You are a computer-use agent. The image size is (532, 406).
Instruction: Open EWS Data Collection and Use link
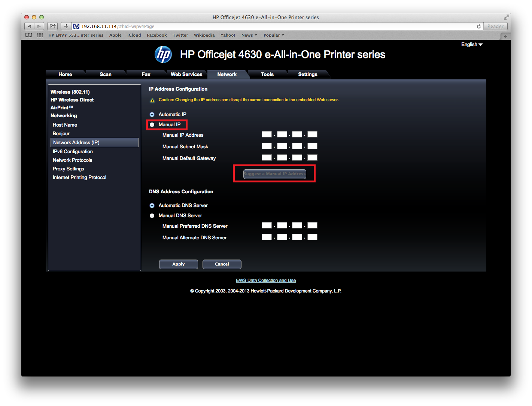266,281
